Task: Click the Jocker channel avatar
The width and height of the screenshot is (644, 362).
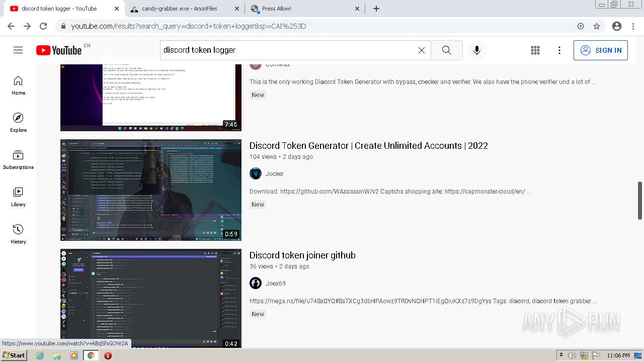Action: point(256,173)
